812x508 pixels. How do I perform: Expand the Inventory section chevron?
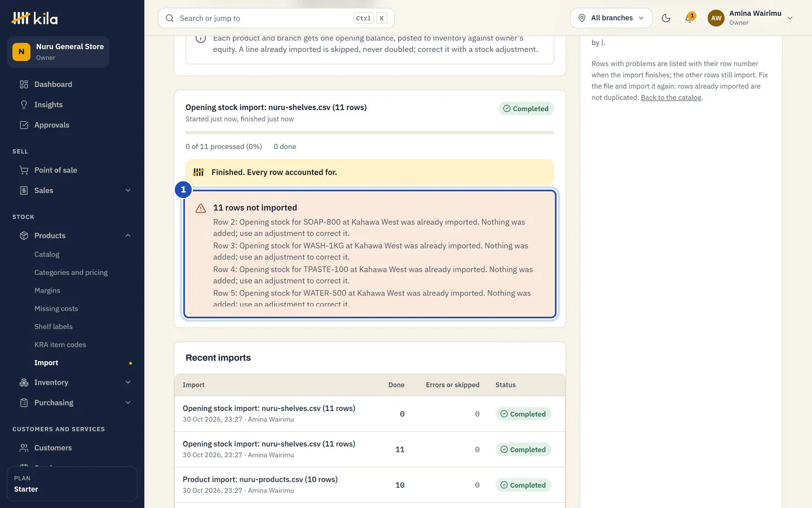click(x=128, y=382)
